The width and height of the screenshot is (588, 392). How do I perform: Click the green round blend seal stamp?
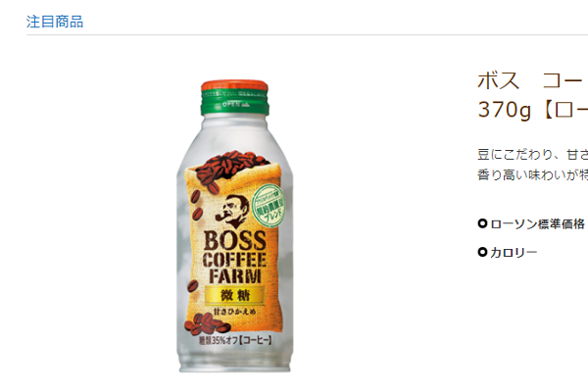coord(269,206)
